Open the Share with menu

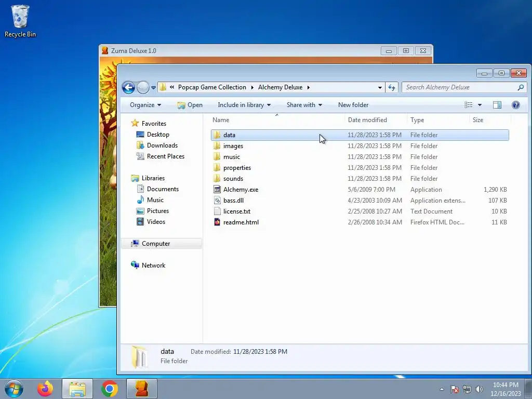304,105
